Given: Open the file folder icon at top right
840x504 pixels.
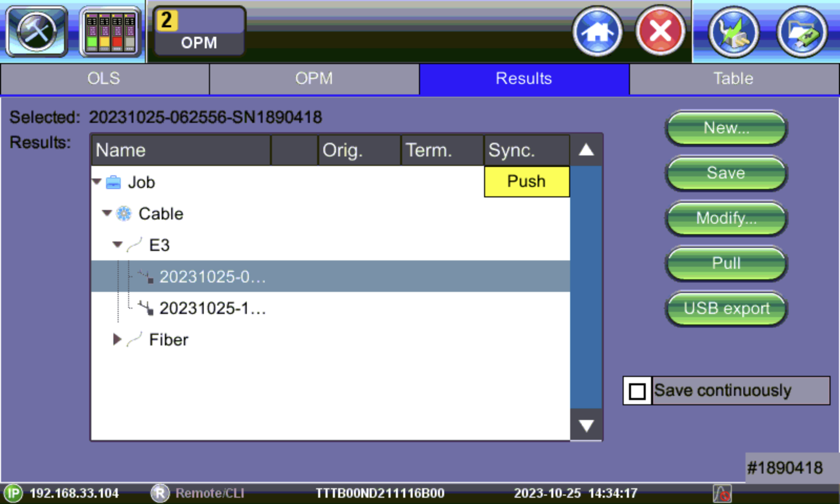Looking at the screenshot, I should [x=802, y=31].
